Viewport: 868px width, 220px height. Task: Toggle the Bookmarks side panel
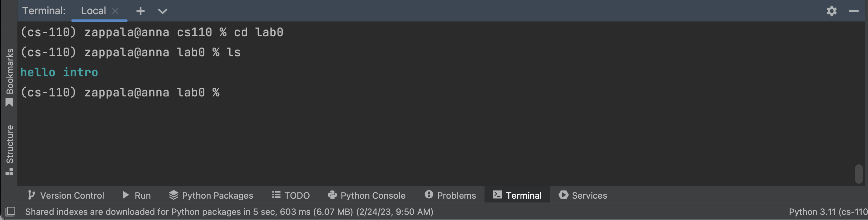(9, 77)
